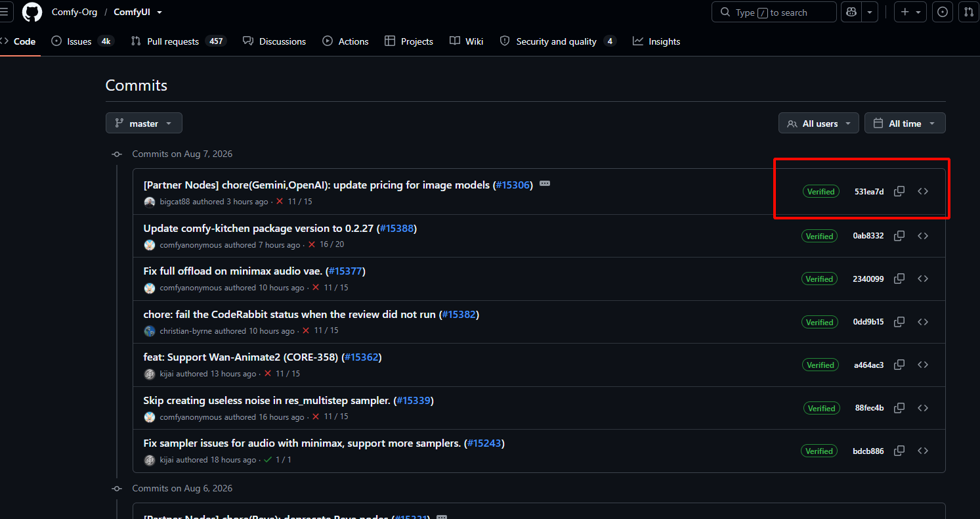Screen dimensions: 980x519
Task: Open the master branch selector
Action: [x=144, y=124]
